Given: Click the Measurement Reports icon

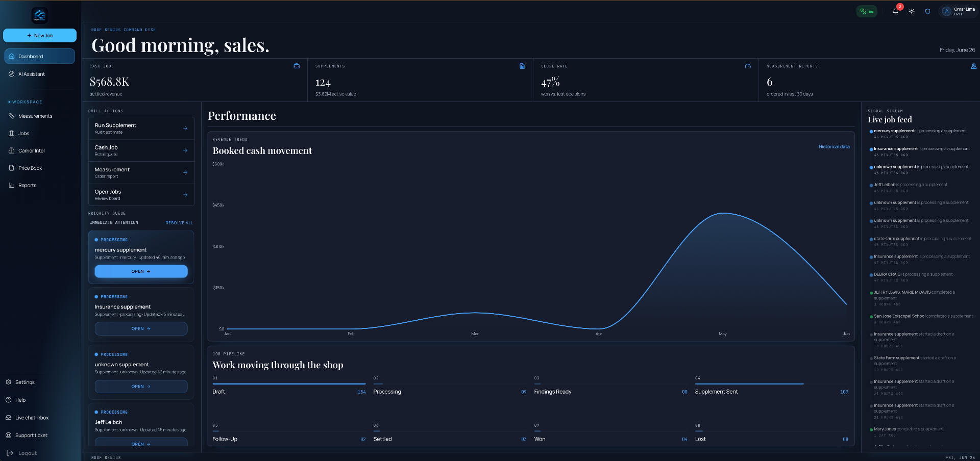Looking at the screenshot, I should 973,66.
